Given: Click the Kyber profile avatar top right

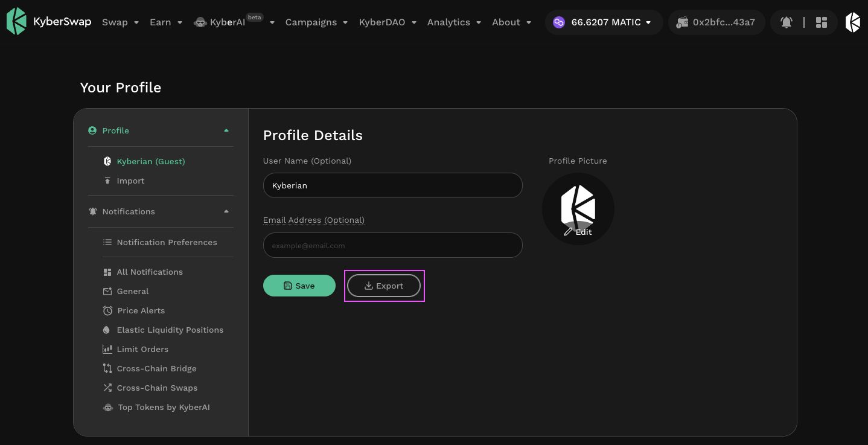Looking at the screenshot, I should coord(852,22).
